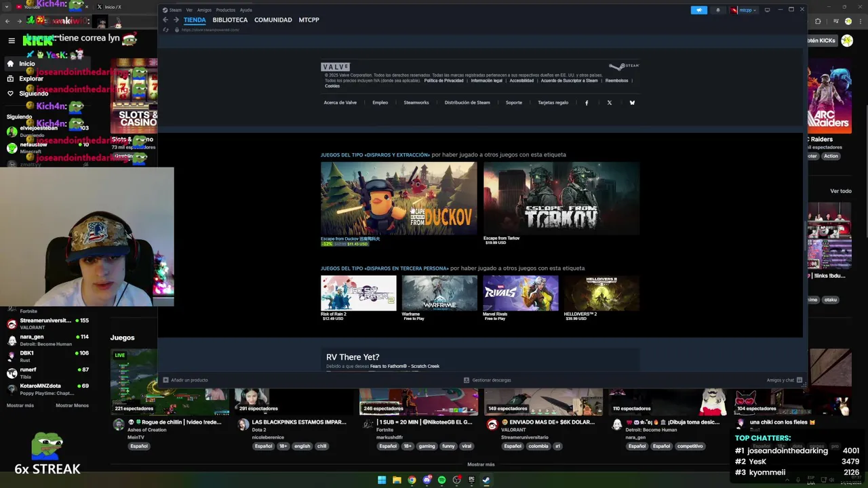Screen dimensions: 868x488
Task: Open Política de Privacidad link
Action: point(443,81)
